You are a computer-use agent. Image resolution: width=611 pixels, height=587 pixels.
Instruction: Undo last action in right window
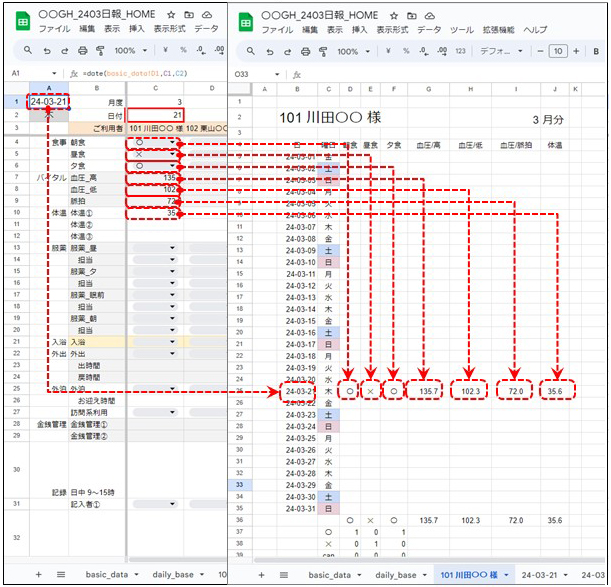(x=269, y=51)
